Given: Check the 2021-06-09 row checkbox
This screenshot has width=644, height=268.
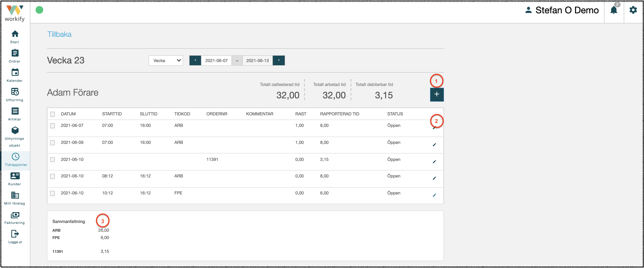Looking at the screenshot, I should [52, 143].
